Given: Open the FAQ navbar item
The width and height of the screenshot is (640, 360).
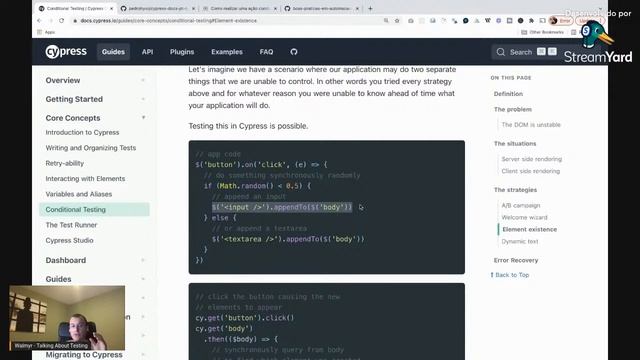Looking at the screenshot, I should [267, 52].
